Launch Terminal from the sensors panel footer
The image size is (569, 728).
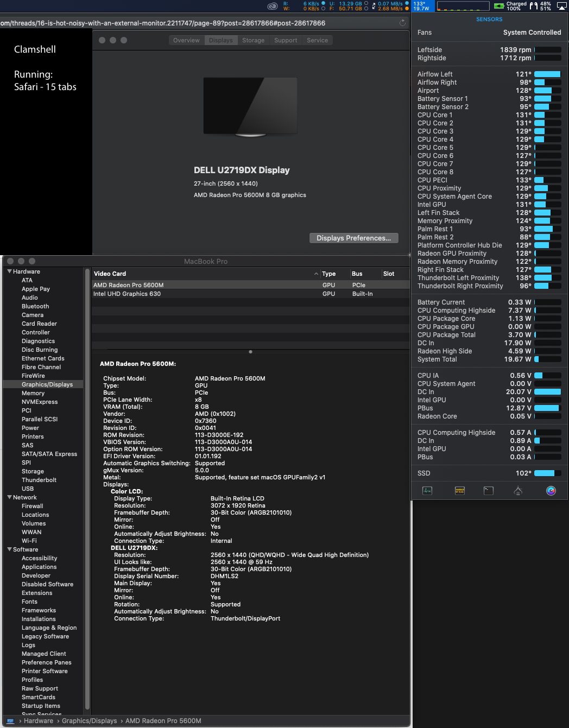tap(489, 491)
